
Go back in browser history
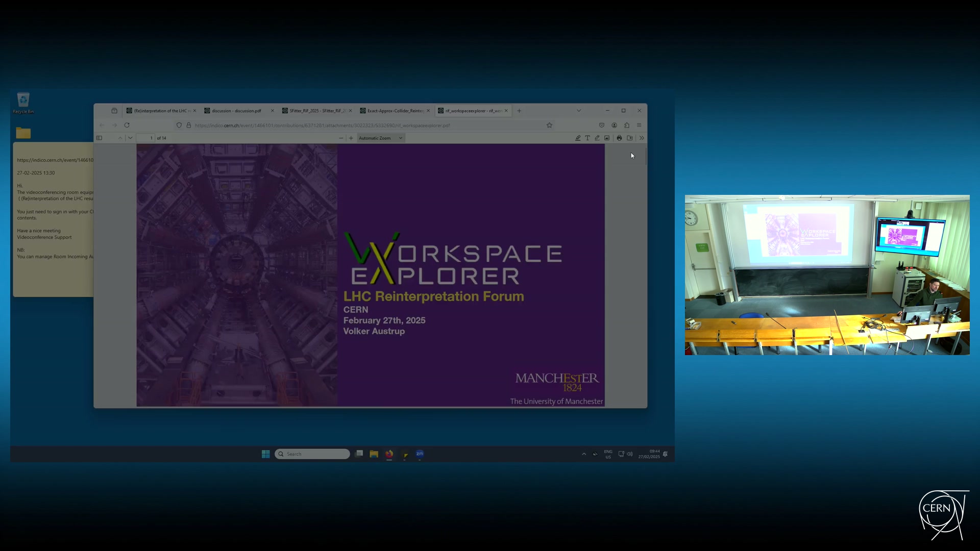(x=102, y=125)
